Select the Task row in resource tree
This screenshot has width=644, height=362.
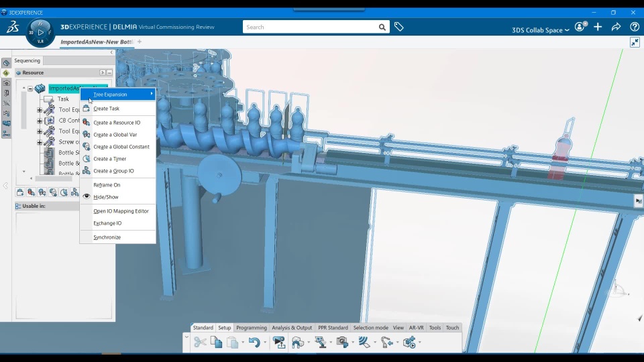63,99
